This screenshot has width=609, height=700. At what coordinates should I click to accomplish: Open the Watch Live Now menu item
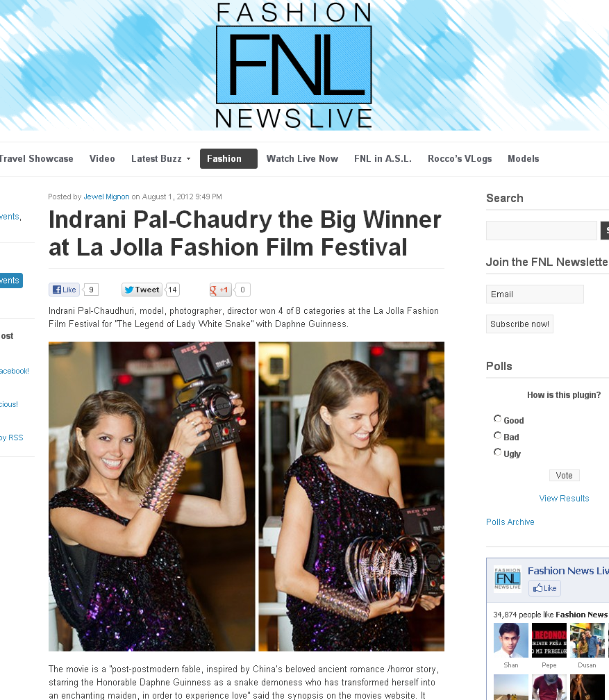point(302,158)
